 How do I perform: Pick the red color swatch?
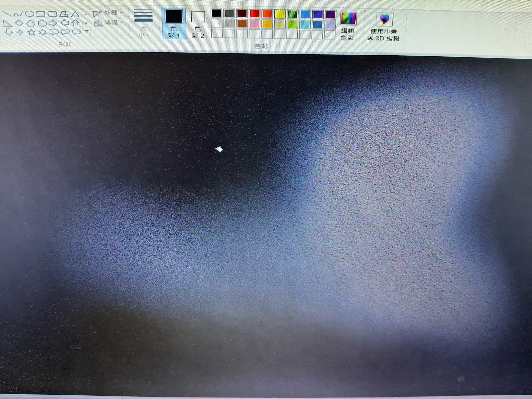[x=255, y=14]
